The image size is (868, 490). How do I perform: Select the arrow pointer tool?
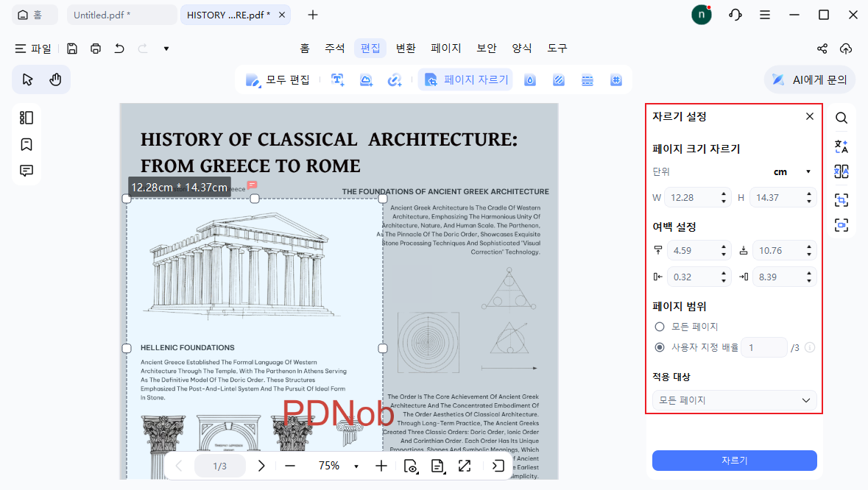tap(28, 79)
